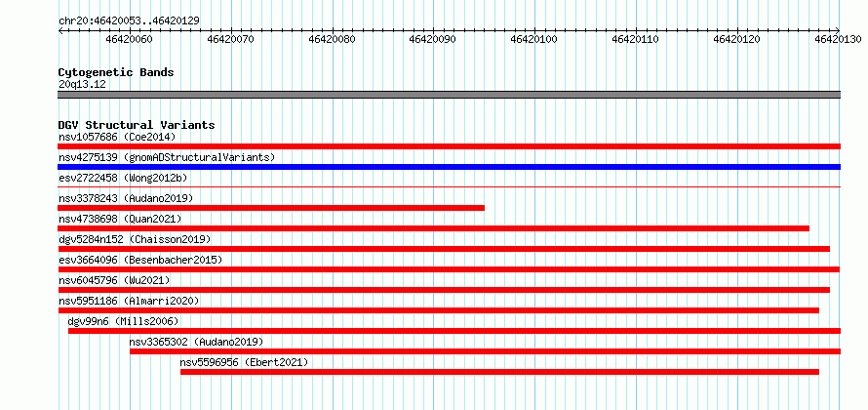Click the esv2722458 (Wong2012b) label
868x410 pixels.
123,178
